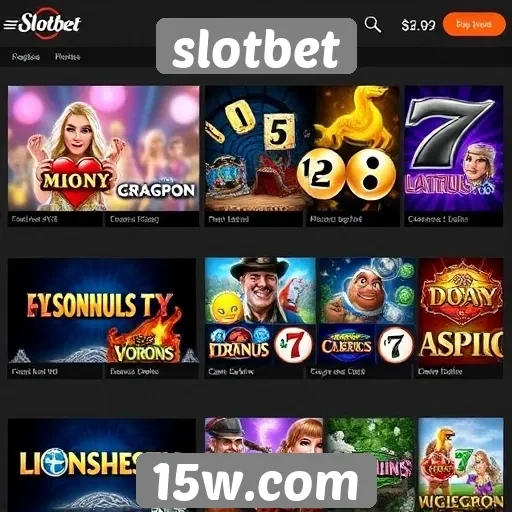Open the hamburger menu beside Slotbet logo

coord(10,25)
